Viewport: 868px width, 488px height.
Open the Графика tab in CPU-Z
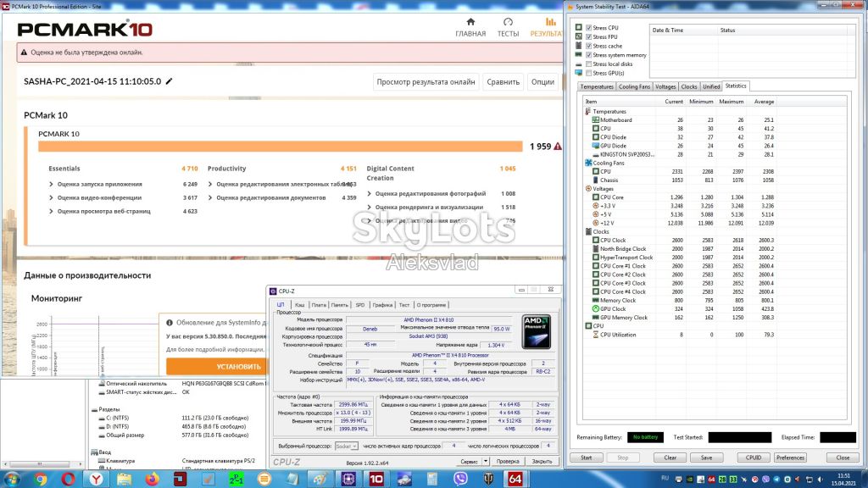coord(382,305)
